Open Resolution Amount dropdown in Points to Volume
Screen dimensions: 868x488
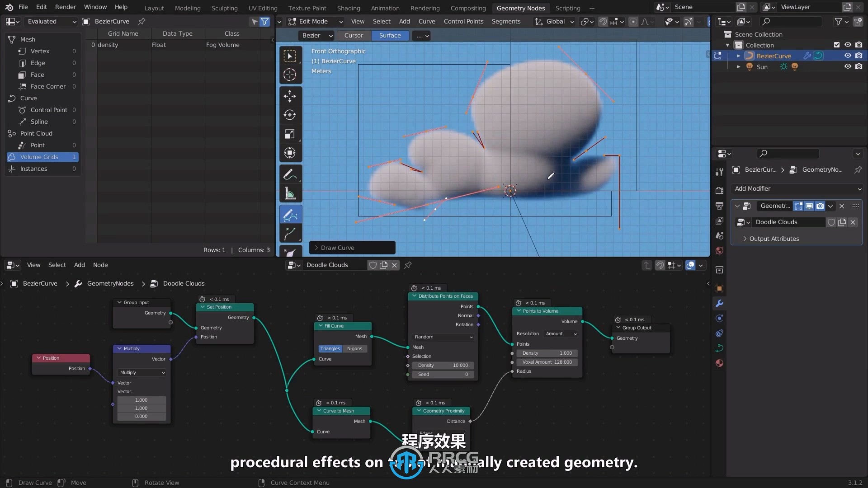pyautogui.click(x=561, y=334)
